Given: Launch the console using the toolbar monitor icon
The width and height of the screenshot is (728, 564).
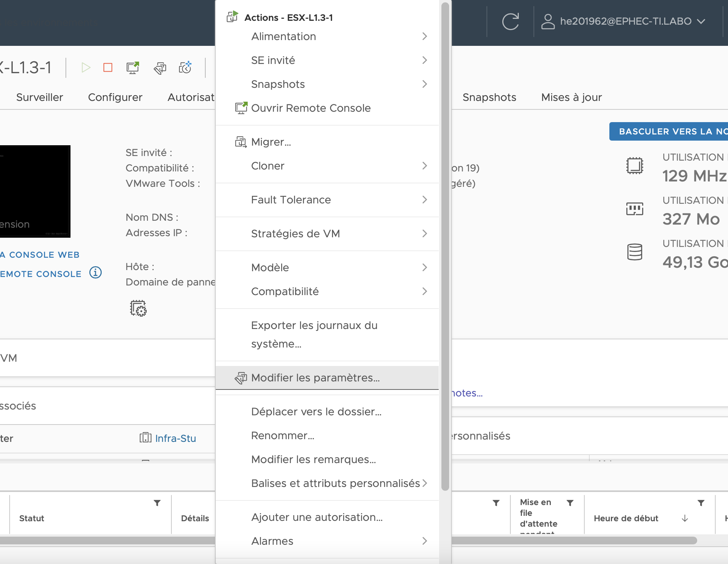Looking at the screenshot, I should 133,68.
